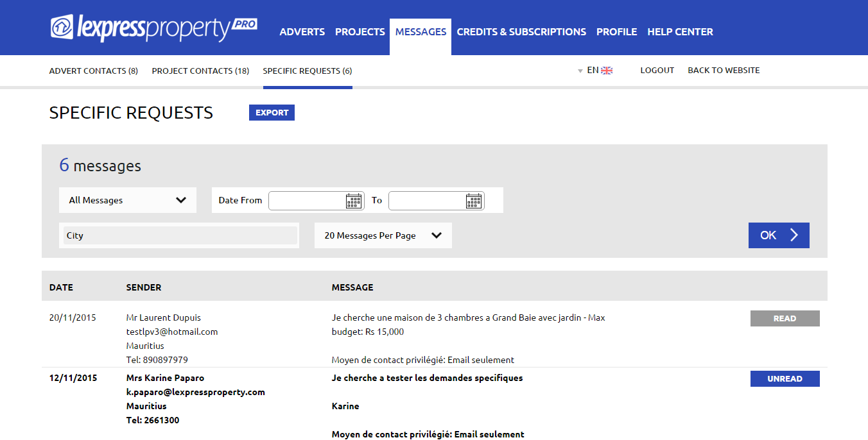The width and height of the screenshot is (868, 440).
Task: Click message starting 'Je cherche une maison'
Action: click(x=469, y=325)
